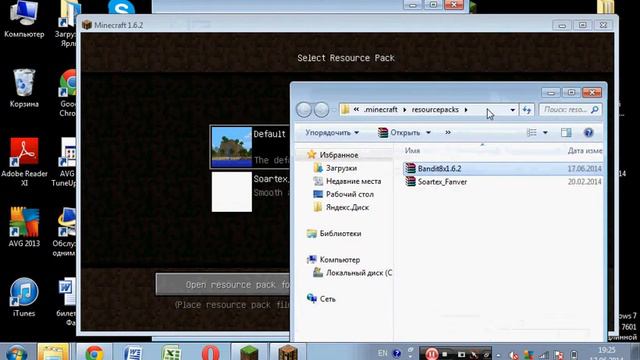Open the AVG TuneUp desktop shortcut
This screenshot has height=360, width=640.
(64, 162)
